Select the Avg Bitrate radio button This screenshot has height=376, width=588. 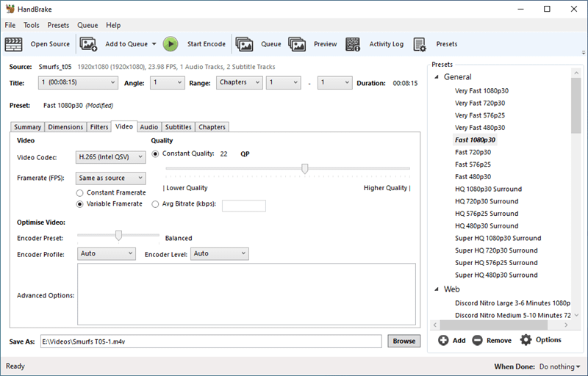pos(155,204)
